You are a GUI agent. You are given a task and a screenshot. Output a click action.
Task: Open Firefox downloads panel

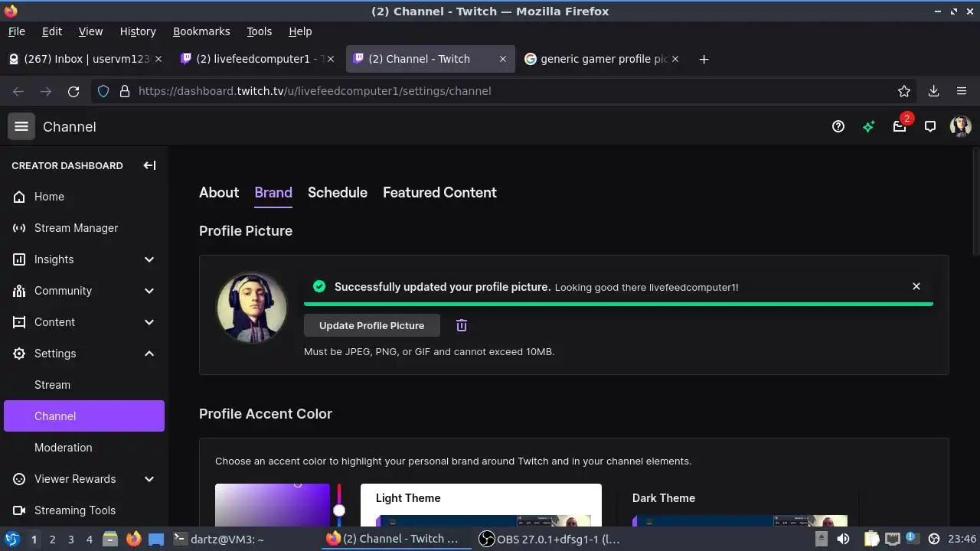click(x=933, y=91)
